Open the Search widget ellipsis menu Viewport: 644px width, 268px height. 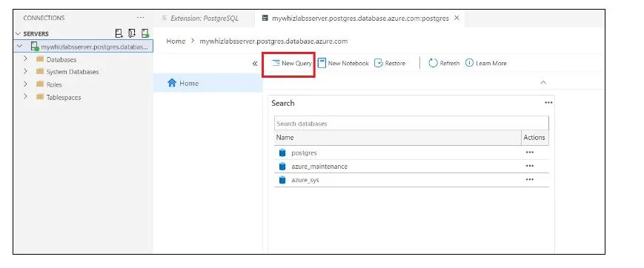pos(548,103)
